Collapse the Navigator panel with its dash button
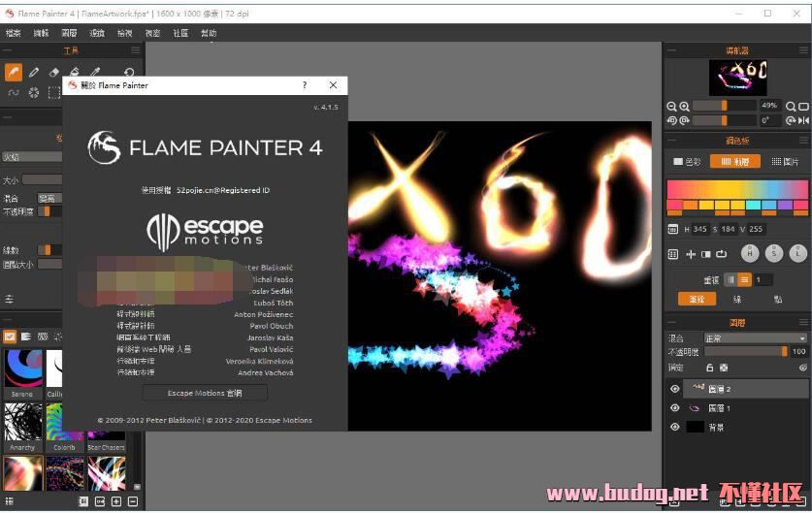Image resolution: width=812 pixels, height=513 pixels. click(x=671, y=50)
